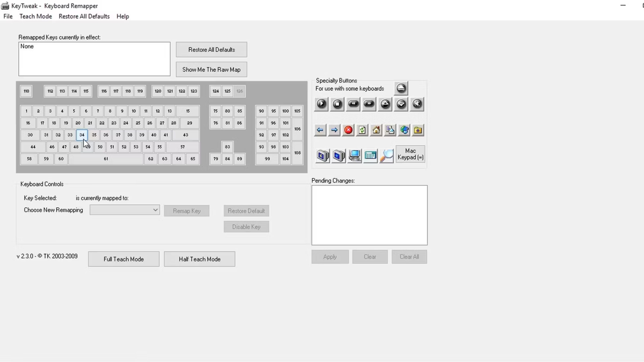
Task: Click Half Teach Mode button
Action: [x=199, y=259]
